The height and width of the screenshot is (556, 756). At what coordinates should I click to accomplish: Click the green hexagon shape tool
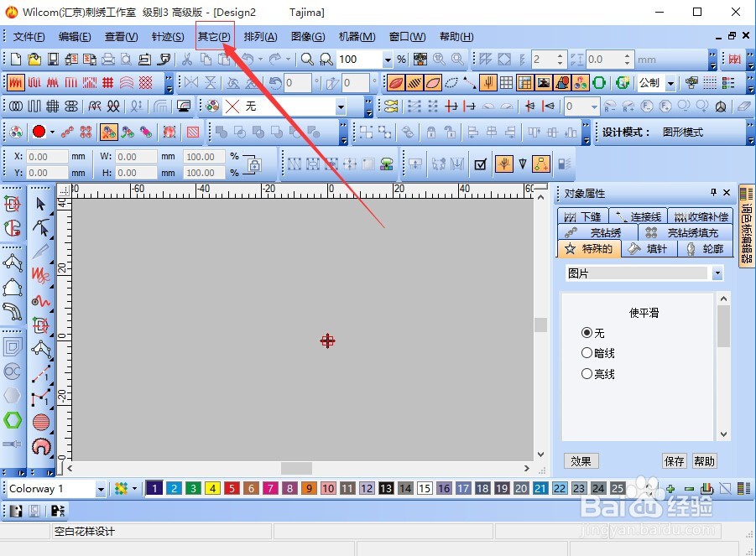pos(13,420)
